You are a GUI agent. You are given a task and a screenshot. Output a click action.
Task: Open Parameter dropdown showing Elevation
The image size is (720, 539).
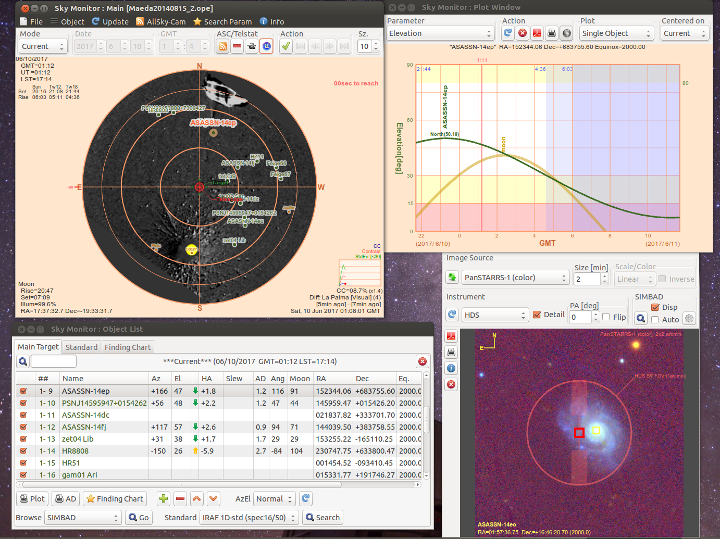pos(440,33)
